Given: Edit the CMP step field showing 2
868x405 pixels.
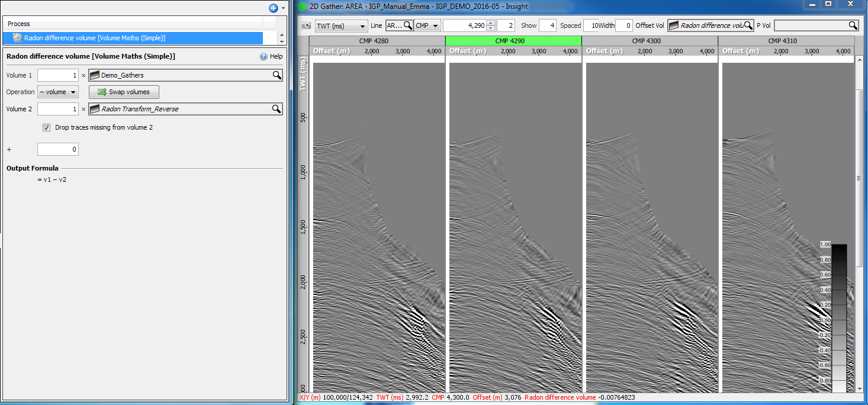Looking at the screenshot, I should 506,25.
